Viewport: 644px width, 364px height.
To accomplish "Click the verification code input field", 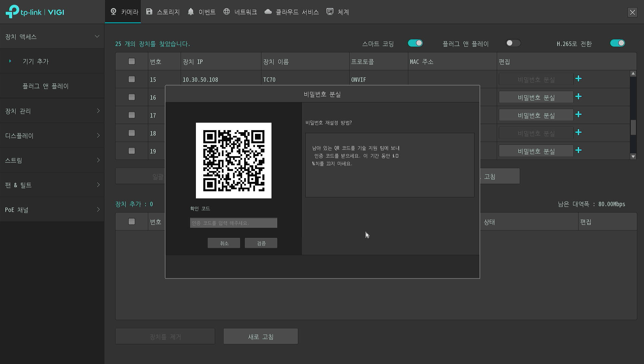I will pos(234,223).
